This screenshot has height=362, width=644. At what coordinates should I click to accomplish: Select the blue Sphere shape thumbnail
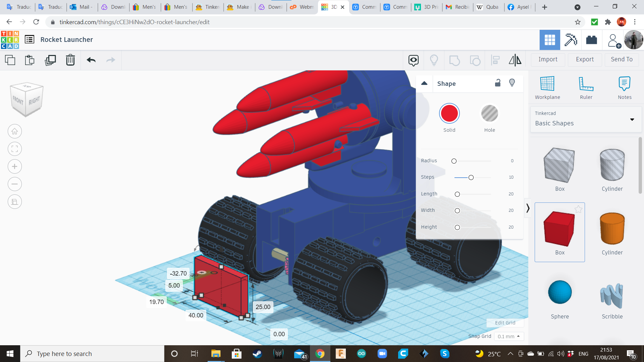pos(559,292)
